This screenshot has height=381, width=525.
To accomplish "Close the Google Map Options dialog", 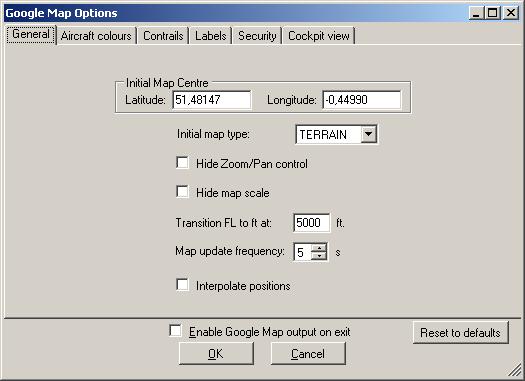I will pos(511,13).
